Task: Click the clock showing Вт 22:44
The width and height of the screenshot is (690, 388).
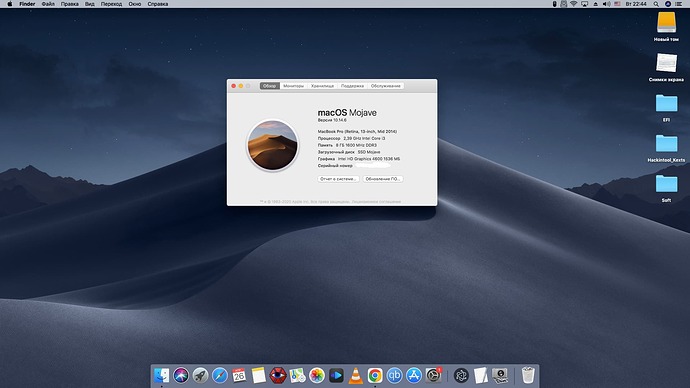Action: point(636,4)
